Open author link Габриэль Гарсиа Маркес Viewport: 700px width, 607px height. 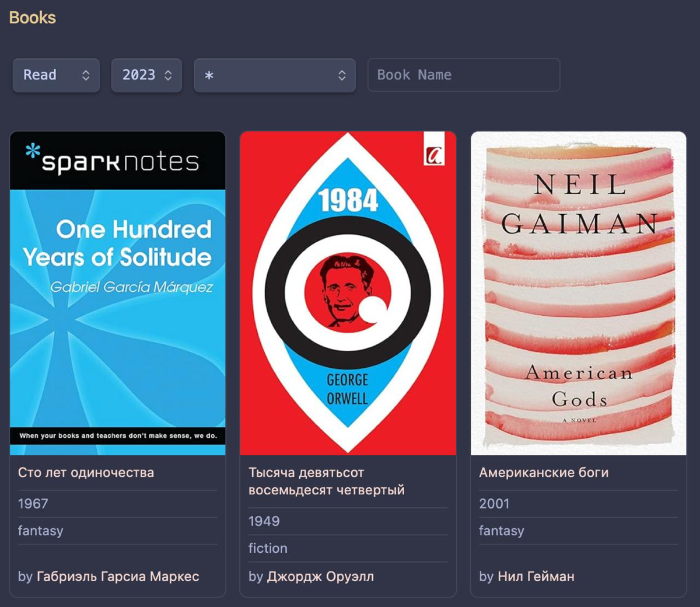click(118, 577)
